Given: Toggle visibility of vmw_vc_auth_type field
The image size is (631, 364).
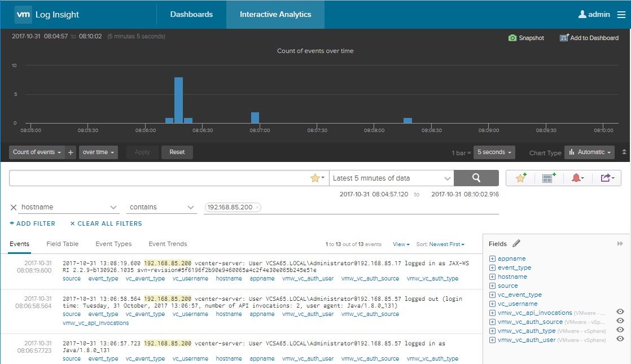Looking at the screenshot, I should point(620,330).
